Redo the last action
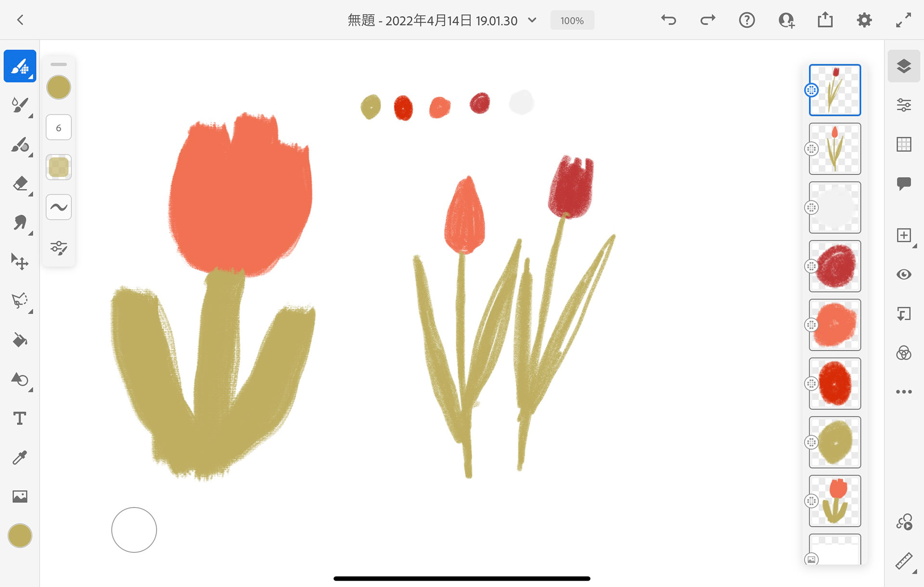Viewport: 924px width, 587px height. (x=707, y=20)
